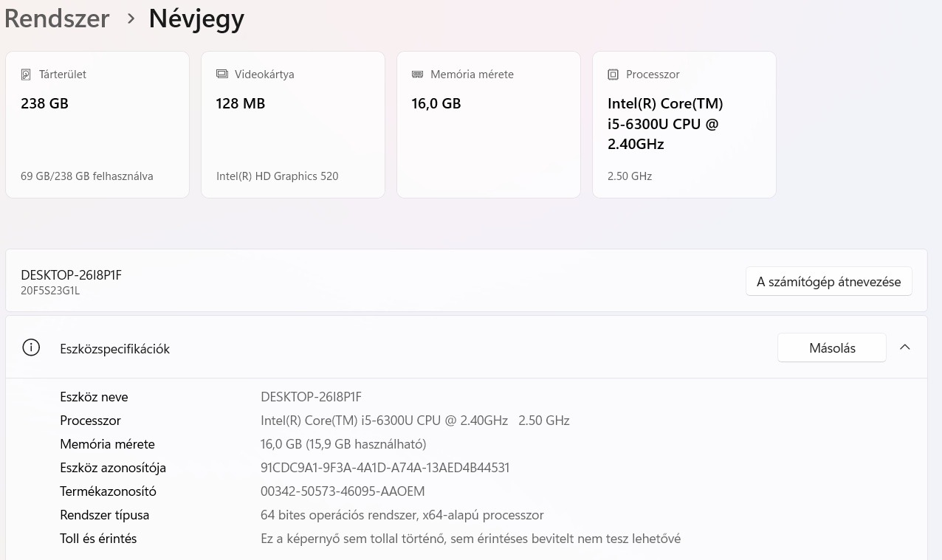Click the Termékazonosító value text

click(343, 491)
